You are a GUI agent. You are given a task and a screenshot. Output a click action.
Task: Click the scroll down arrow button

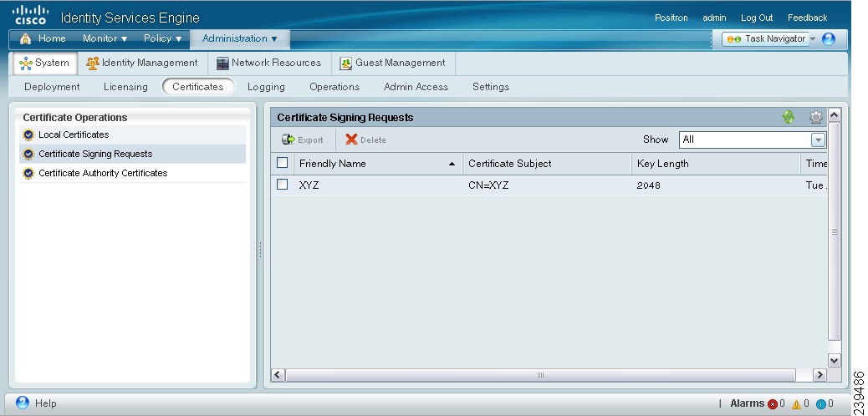tap(835, 360)
